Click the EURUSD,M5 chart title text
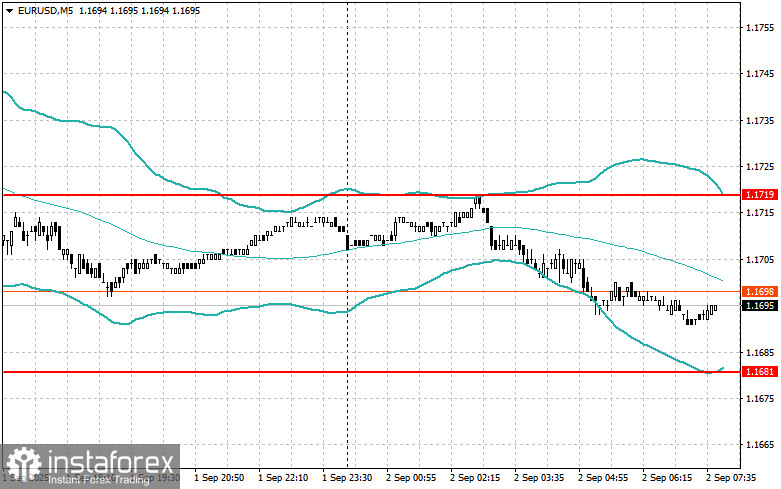 click(45, 10)
